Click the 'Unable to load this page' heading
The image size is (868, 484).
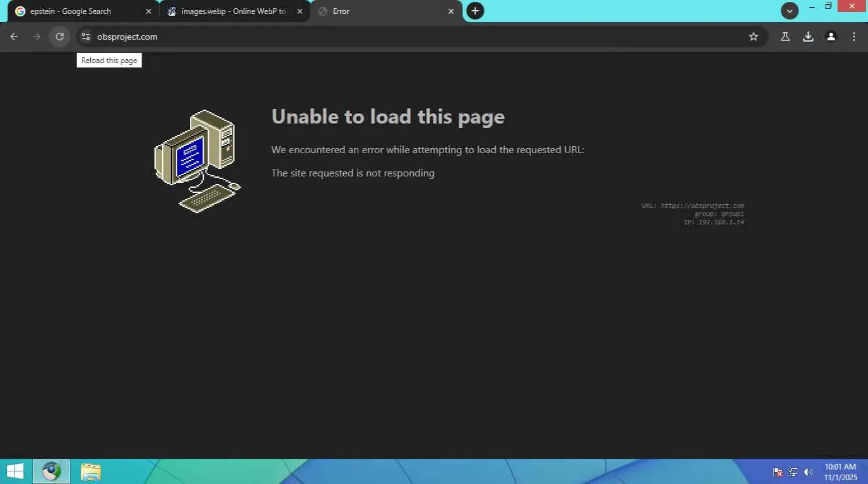388,117
